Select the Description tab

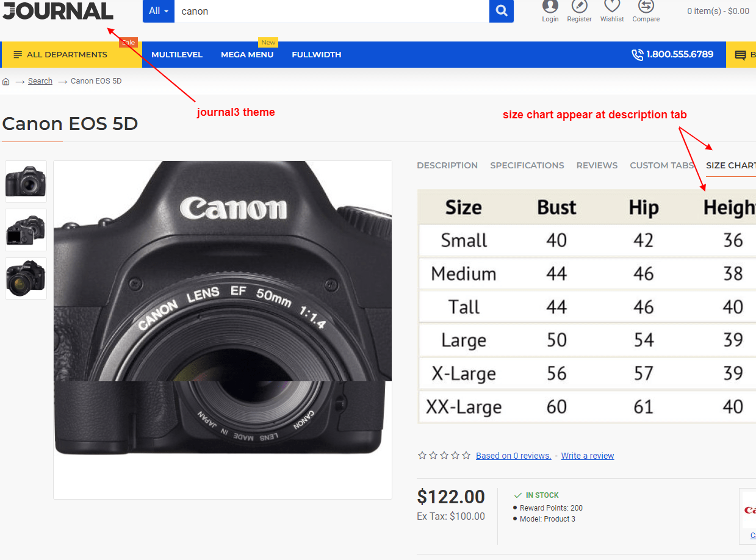[x=447, y=165]
